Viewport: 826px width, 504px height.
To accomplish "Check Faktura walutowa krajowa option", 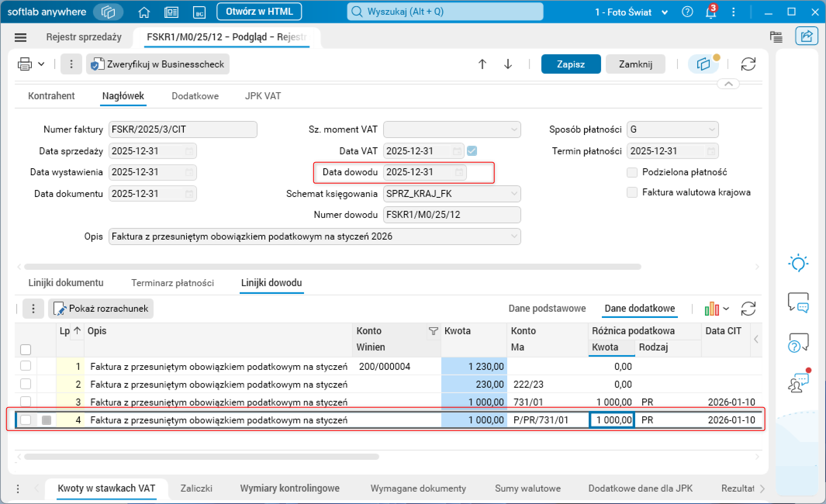I will 632,193.
